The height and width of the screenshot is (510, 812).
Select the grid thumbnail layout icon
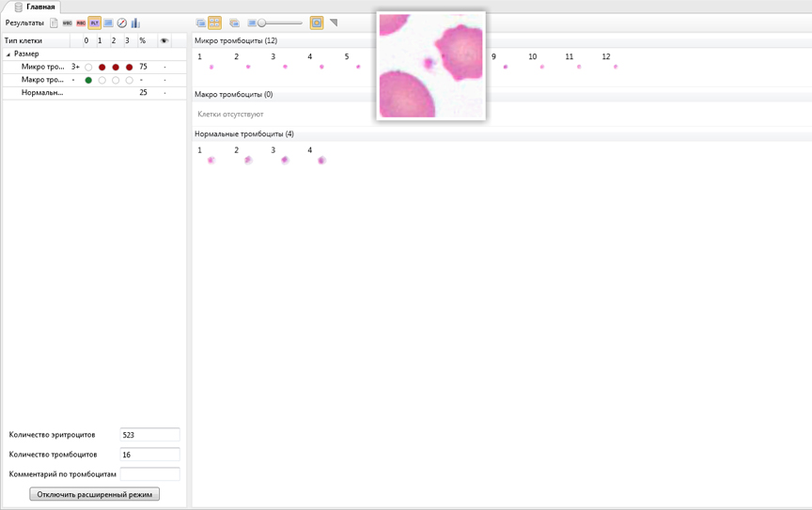point(214,23)
